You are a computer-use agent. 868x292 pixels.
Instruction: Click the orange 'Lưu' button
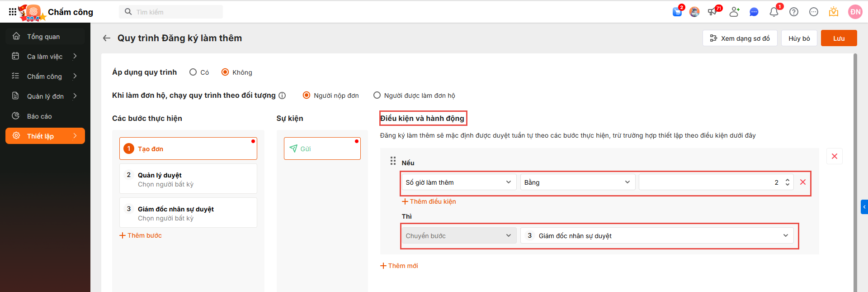(839, 38)
